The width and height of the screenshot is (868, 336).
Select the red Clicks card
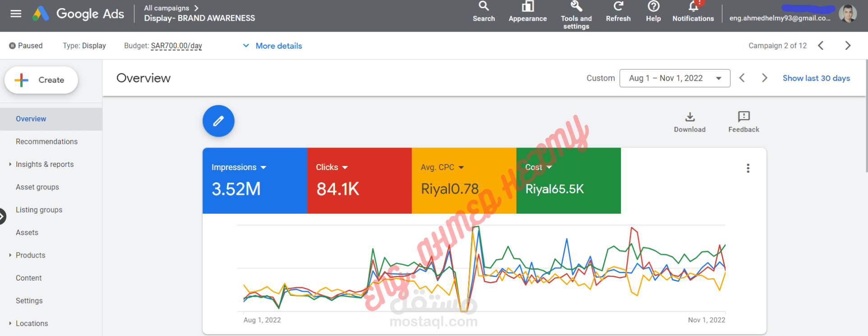pos(359,180)
